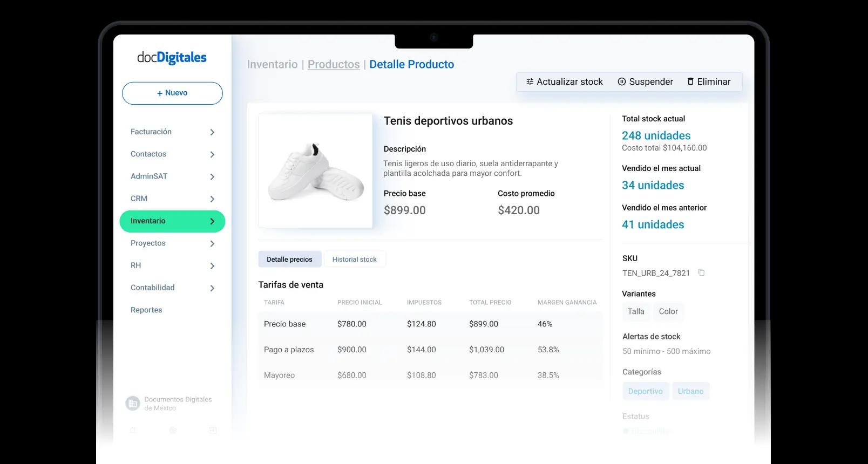Open Contactos in the sidebar
Image resolution: width=868 pixels, height=464 pixels.
click(x=148, y=154)
